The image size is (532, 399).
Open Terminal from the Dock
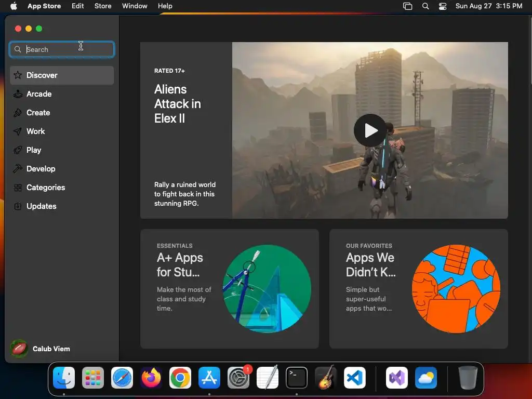297,378
